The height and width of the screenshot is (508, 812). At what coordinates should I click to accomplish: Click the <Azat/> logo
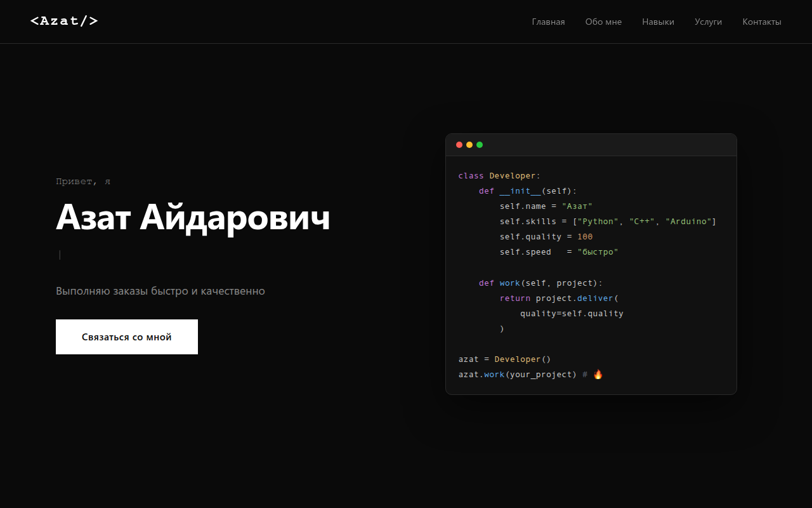(x=64, y=21)
